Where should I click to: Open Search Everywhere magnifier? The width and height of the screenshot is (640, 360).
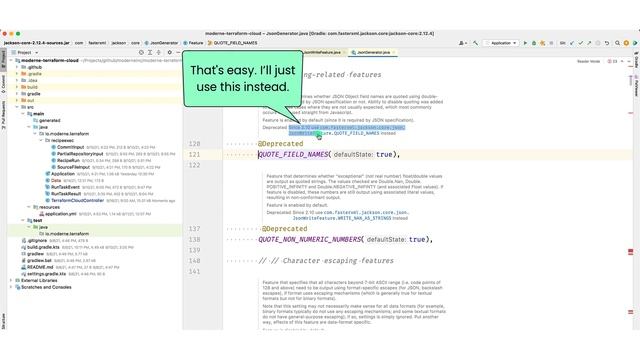[618, 43]
